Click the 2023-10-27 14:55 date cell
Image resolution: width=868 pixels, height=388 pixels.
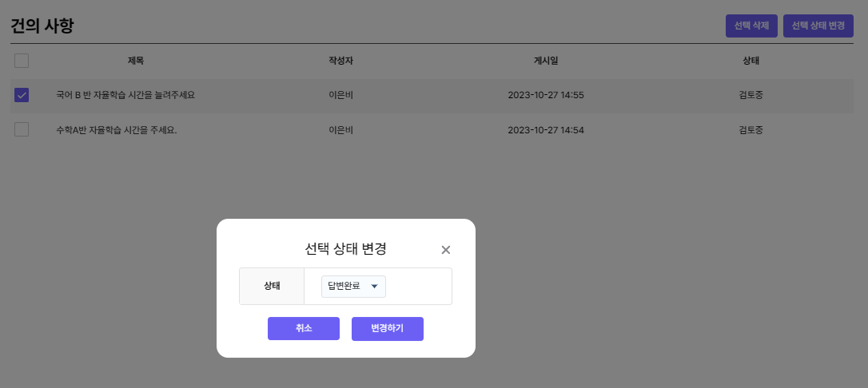click(546, 95)
